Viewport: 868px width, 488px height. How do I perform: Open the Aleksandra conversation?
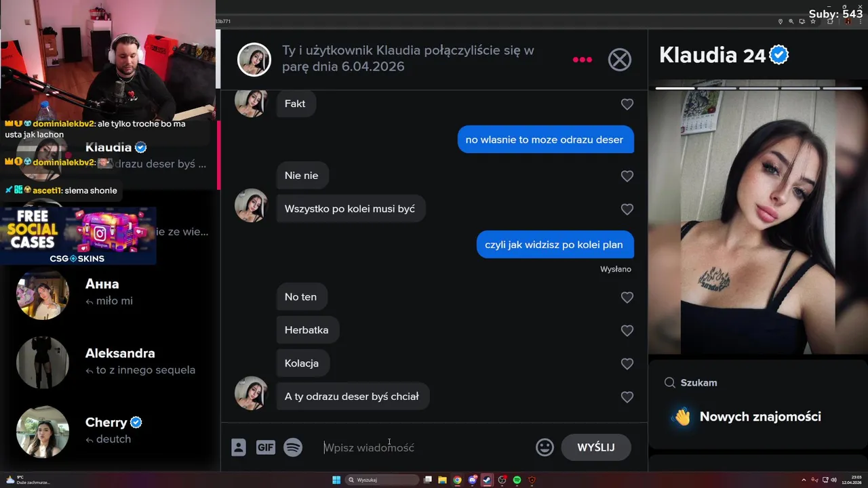[115, 362]
